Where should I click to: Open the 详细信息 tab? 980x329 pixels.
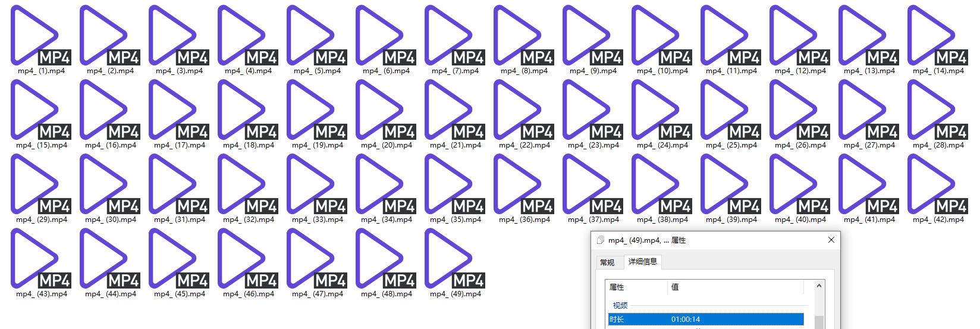(642, 262)
